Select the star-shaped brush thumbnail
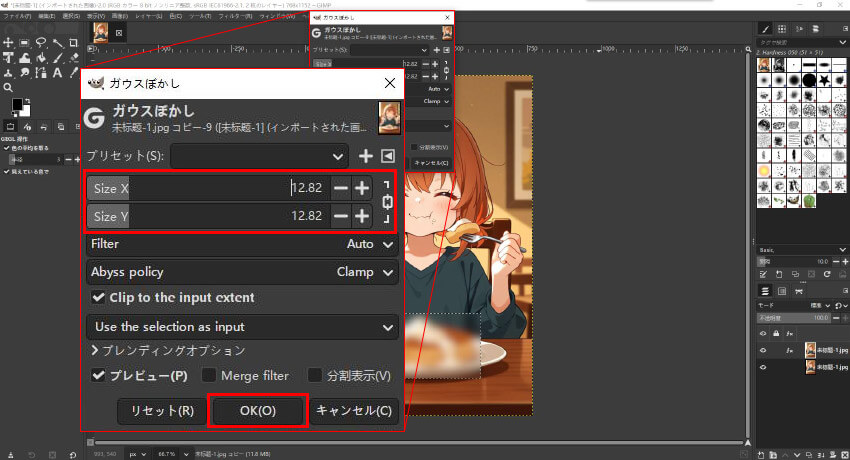This screenshot has height=460, width=850. click(x=824, y=80)
